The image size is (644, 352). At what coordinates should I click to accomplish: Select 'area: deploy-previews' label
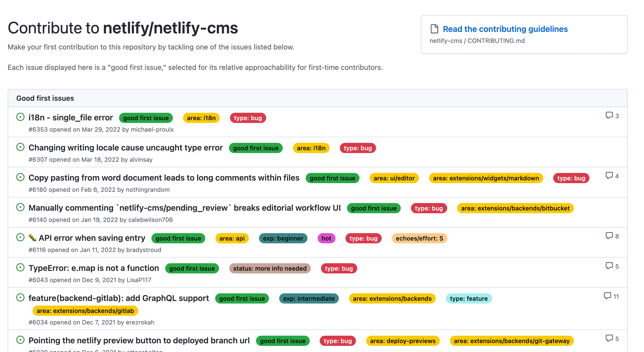403,341
